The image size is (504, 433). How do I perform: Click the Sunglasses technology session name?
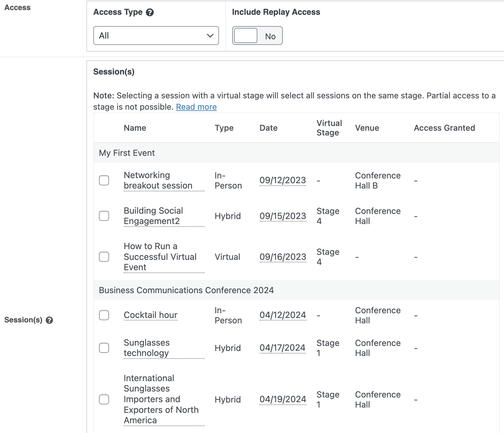(x=146, y=348)
